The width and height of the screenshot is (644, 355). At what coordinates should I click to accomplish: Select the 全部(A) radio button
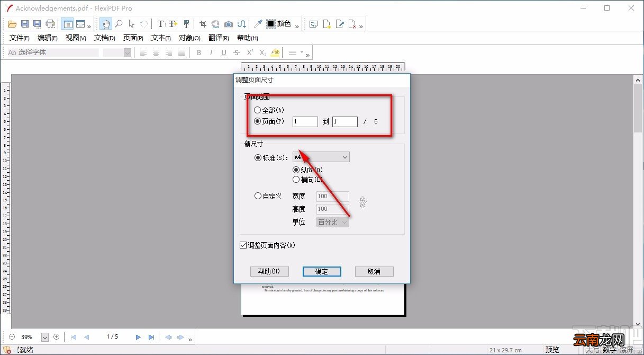pyautogui.click(x=258, y=110)
